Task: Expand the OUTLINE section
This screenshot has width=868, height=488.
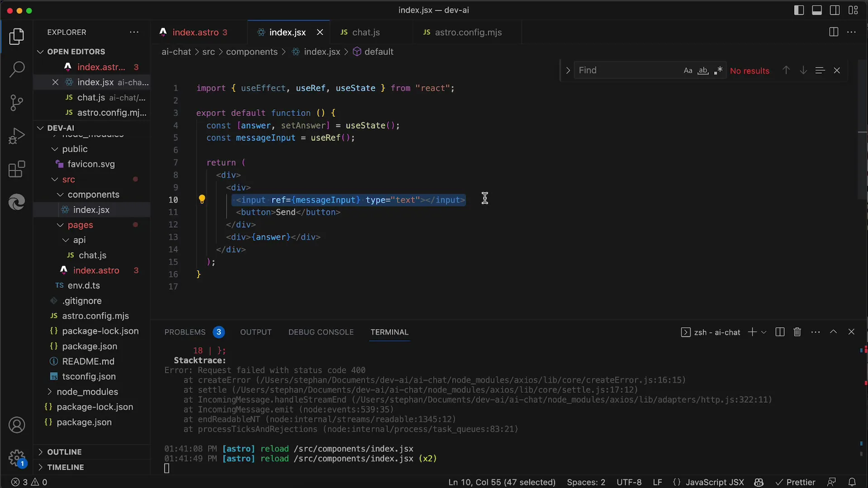Action: (x=64, y=452)
